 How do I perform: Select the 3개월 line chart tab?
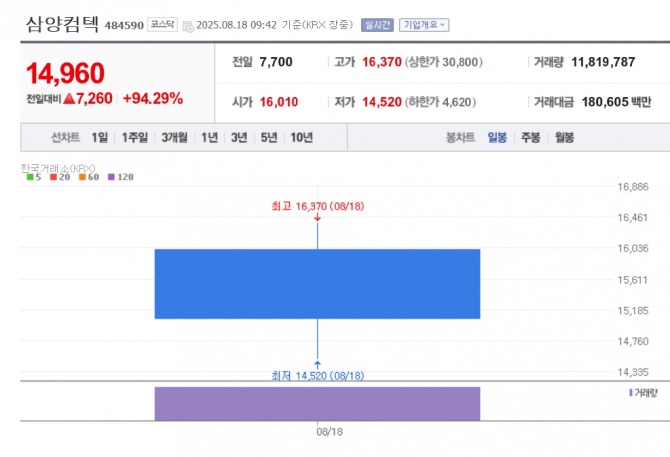point(174,138)
